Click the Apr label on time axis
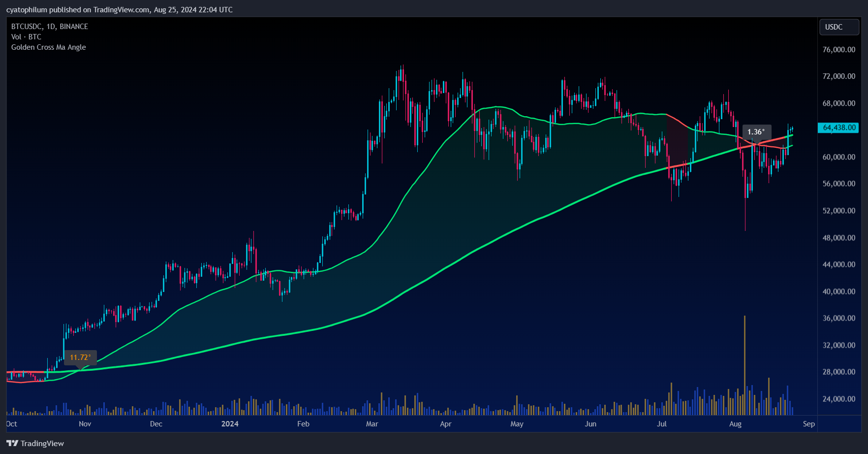Image resolution: width=868 pixels, height=454 pixels. pos(446,424)
